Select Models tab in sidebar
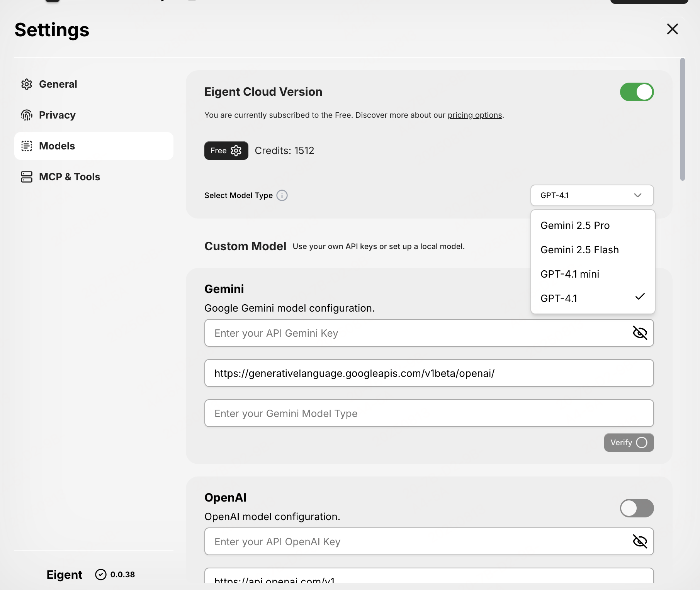Screen dimensions: 700x590 tap(94, 146)
